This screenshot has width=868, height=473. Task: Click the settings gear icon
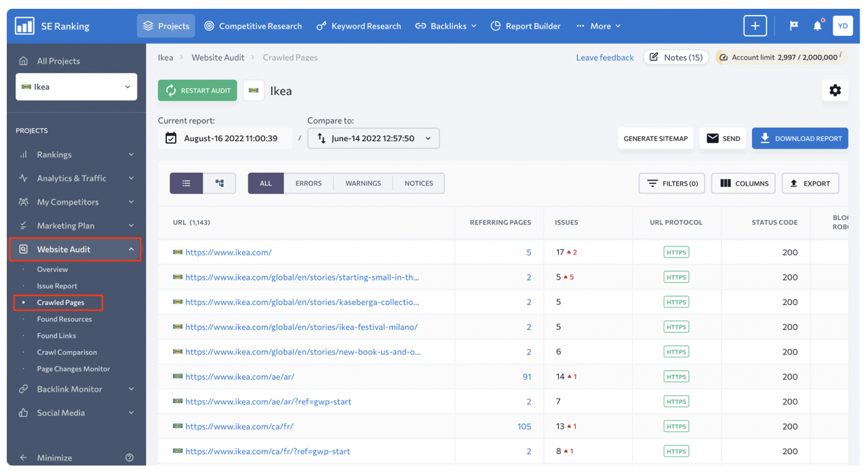point(835,90)
